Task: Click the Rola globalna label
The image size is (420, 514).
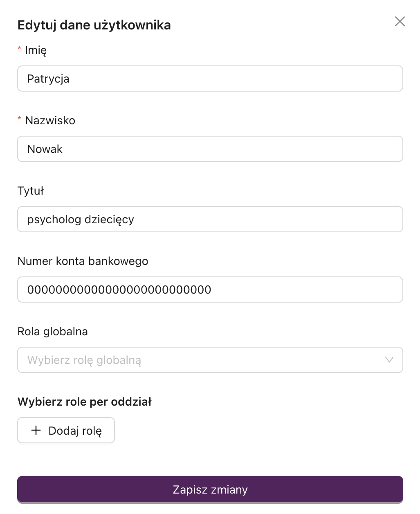Action: click(52, 331)
